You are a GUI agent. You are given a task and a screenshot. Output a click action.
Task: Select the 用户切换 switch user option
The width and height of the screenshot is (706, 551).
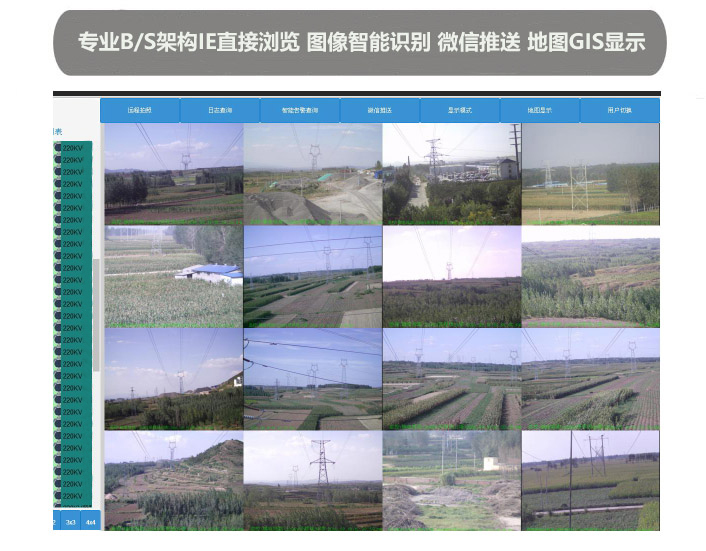pyautogui.click(x=620, y=111)
